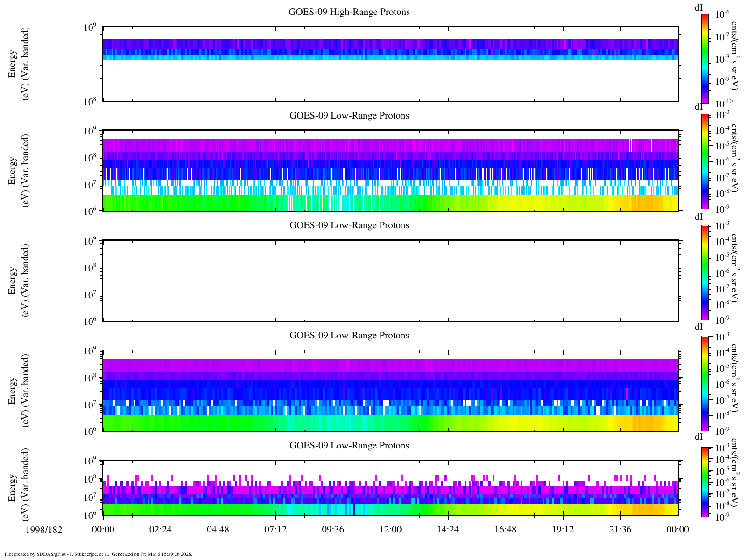Select the 12:00 time tick label

(x=390, y=530)
